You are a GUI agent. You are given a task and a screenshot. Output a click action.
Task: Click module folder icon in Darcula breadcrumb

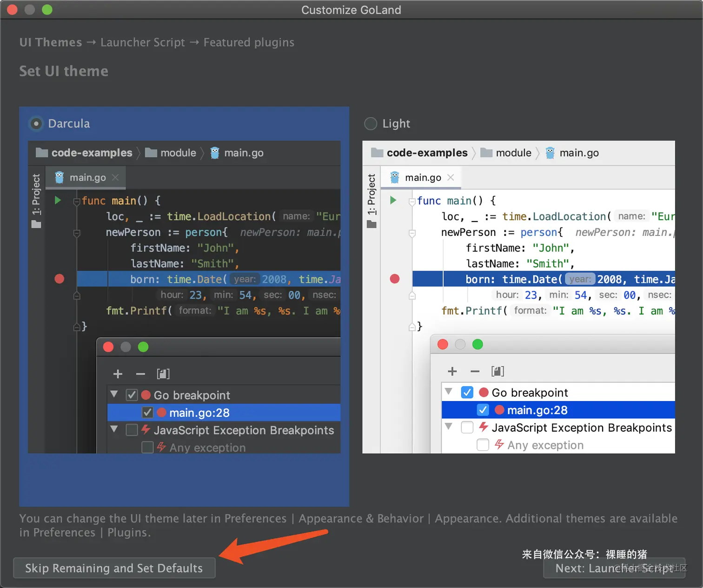151,153
